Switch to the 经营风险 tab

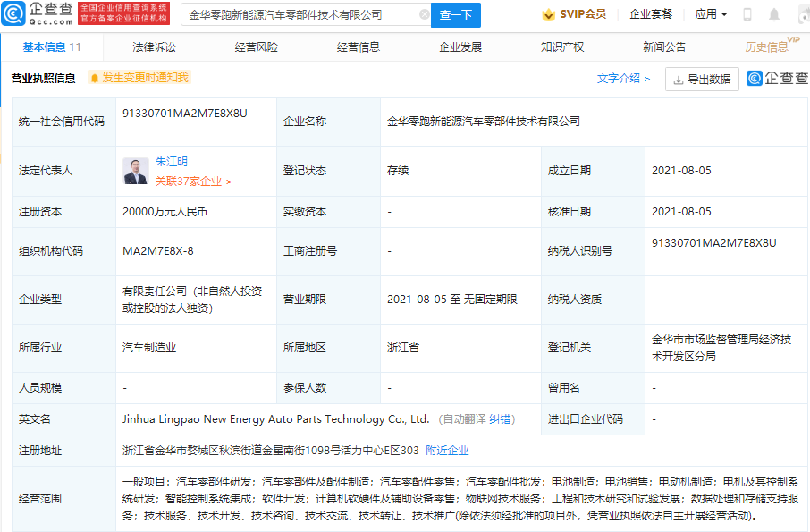pyautogui.click(x=257, y=47)
